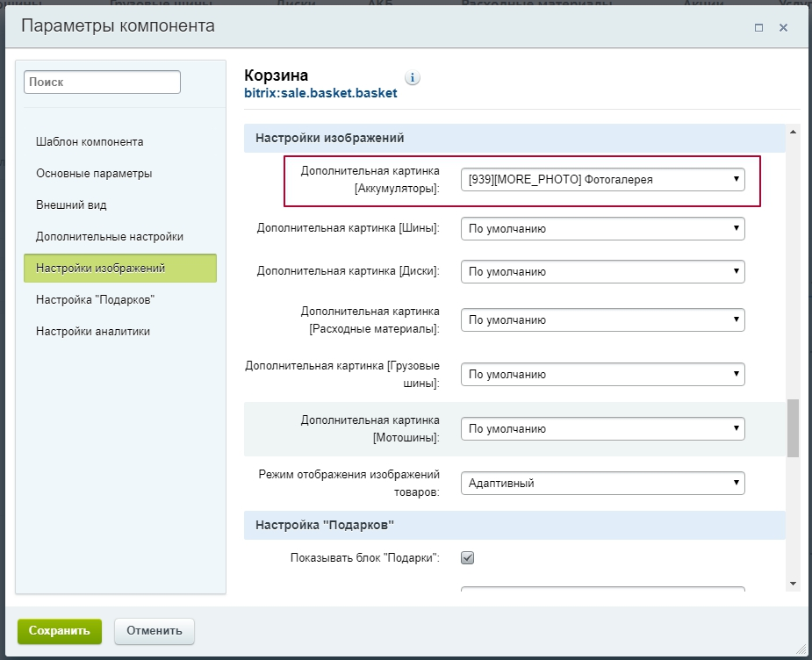Viewport: 812px width, 660px height.
Task: Switch to Внешний вид section
Action: pos(71,204)
